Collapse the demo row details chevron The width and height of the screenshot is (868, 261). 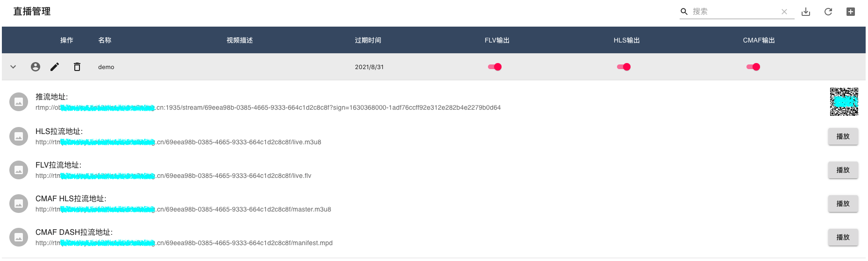tap(13, 67)
